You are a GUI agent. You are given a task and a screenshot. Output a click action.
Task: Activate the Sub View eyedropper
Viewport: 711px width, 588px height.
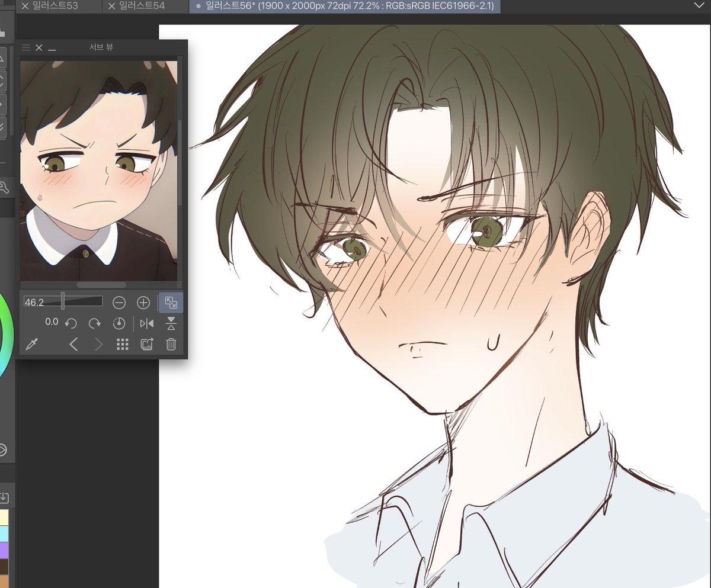tap(32, 345)
